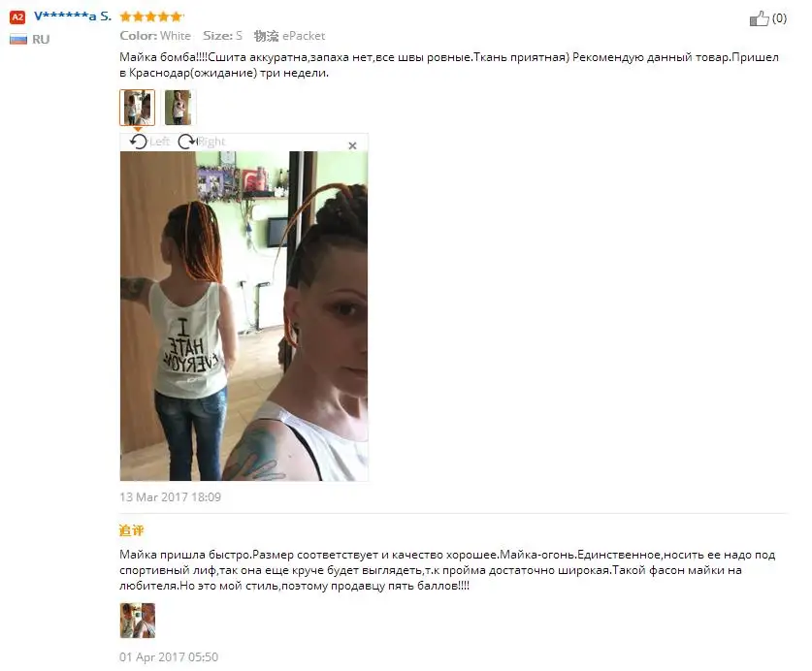Click the 13 Mar 2017 review date
This screenshot has width=812, height=671.
pos(171,497)
